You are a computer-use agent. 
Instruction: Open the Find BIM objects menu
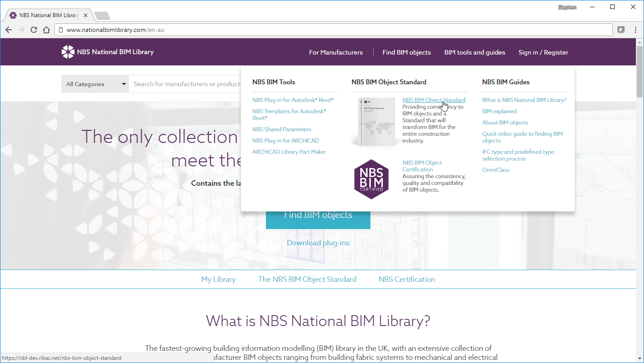(x=406, y=52)
